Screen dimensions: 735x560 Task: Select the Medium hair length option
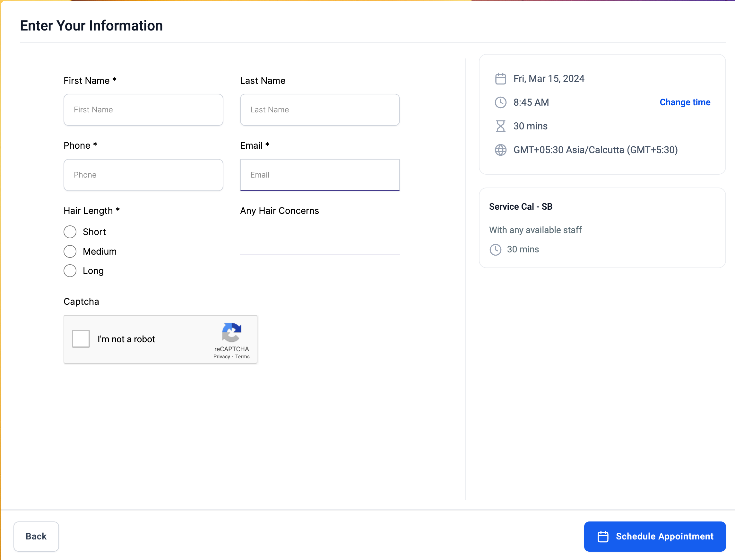[70, 251]
